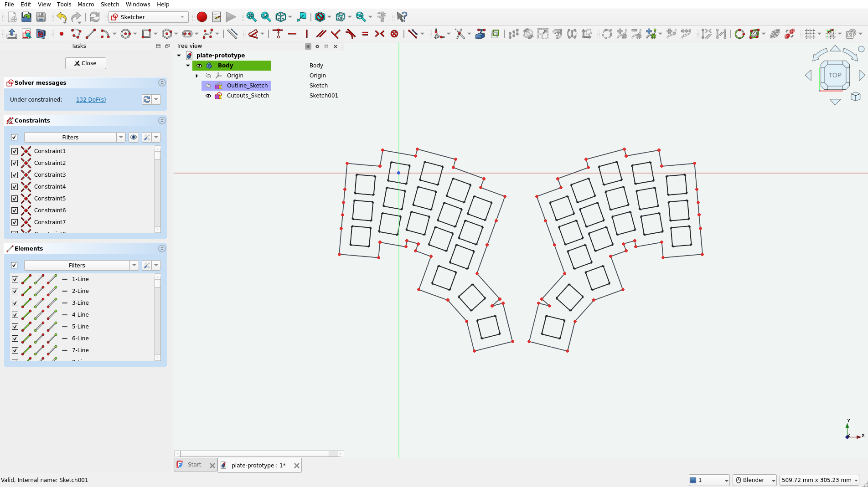Apply an equal constraint

(x=365, y=34)
